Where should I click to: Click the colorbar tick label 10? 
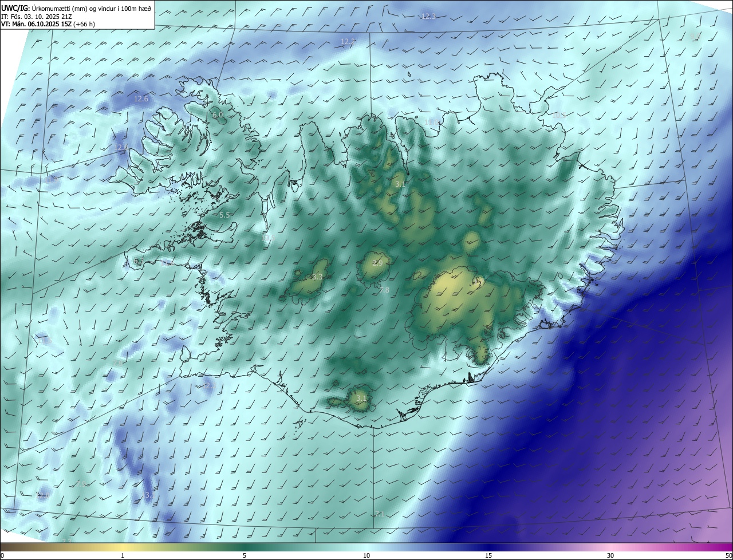click(x=366, y=555)
